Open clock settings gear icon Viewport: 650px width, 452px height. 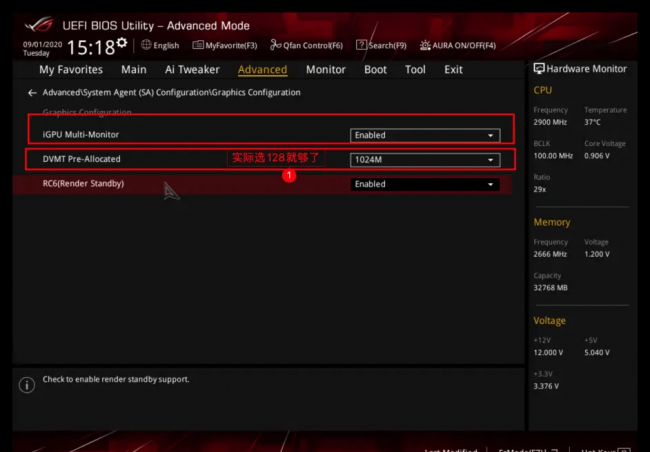122,42
